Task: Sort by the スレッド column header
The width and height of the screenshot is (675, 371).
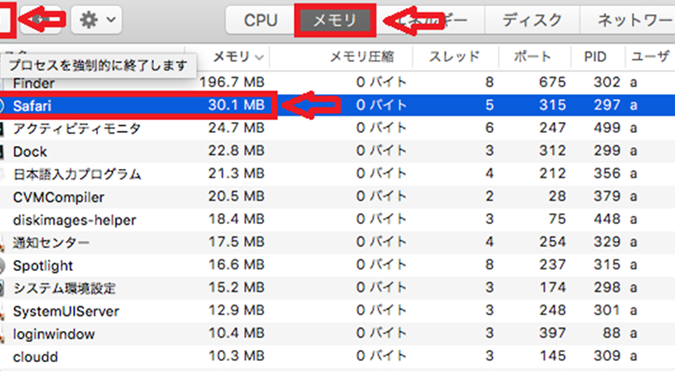Action: click(x=454, y=57)
